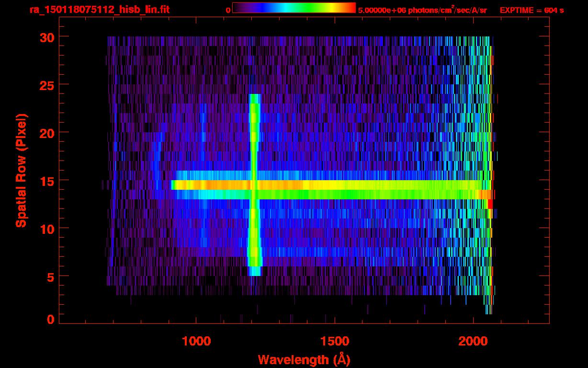Select the Spatial Row (Pixel) axis title
588x368 pixels.
[21, 170]
